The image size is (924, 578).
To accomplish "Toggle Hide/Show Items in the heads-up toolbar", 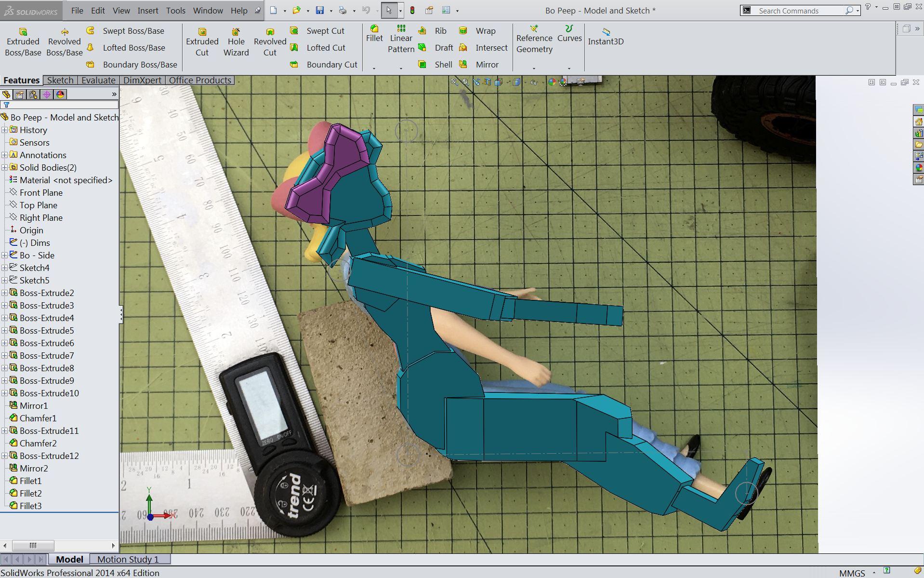I will click(533, 82).
